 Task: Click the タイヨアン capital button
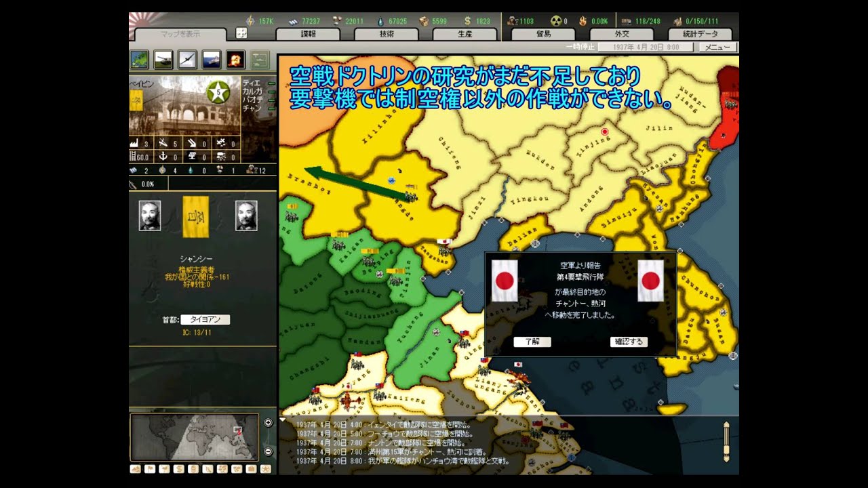205,320
